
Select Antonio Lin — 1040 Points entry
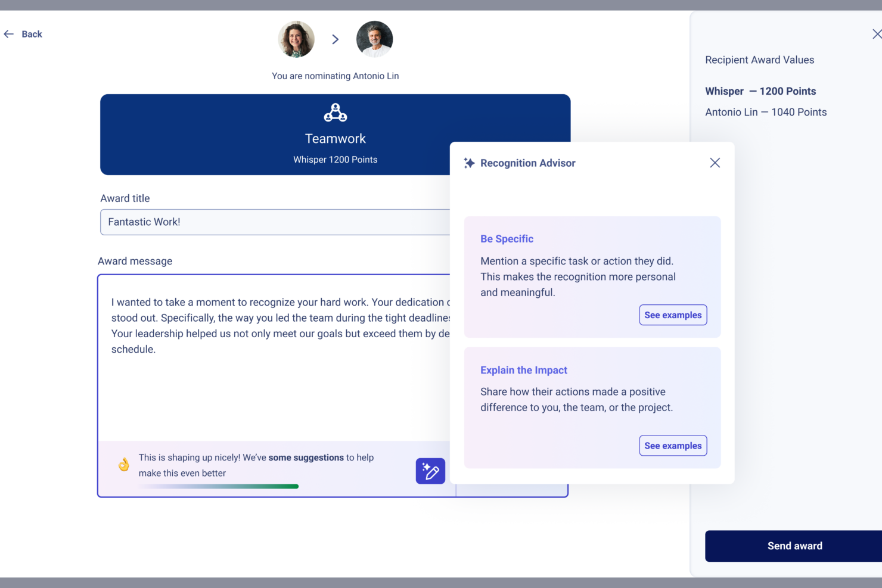(x=766, y=112)
